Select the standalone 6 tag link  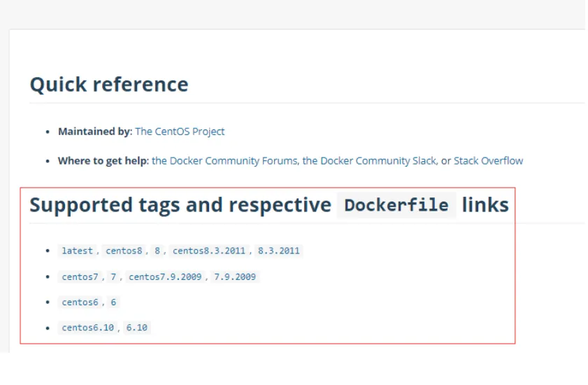[113, 302]
